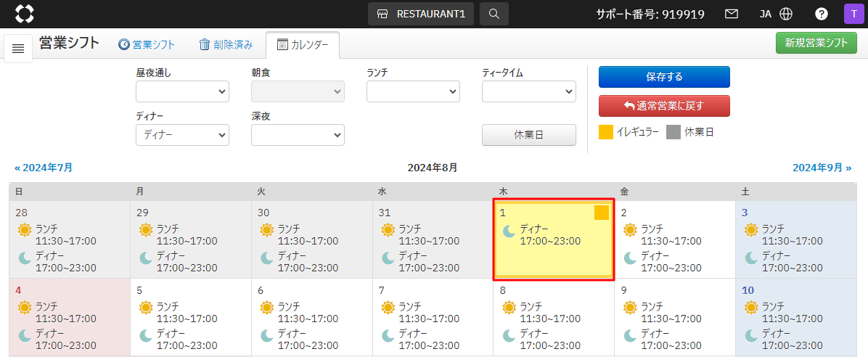Click the app logo in top-left corner

tap(25, 14)
